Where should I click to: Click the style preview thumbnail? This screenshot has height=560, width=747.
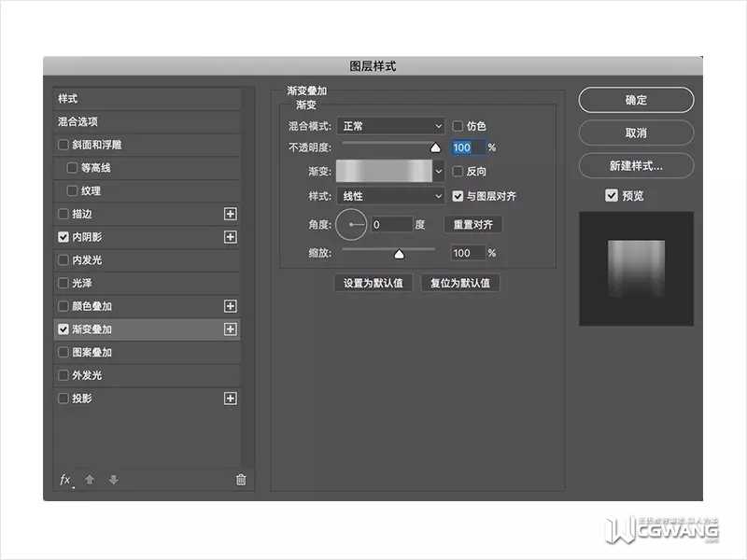pyautogui.click(x=636, y=269)
